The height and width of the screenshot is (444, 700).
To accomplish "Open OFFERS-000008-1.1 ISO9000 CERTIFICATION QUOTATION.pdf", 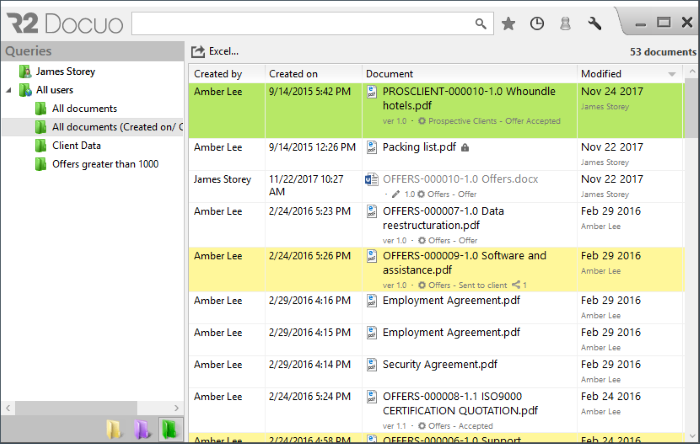I will click(460, 403).
